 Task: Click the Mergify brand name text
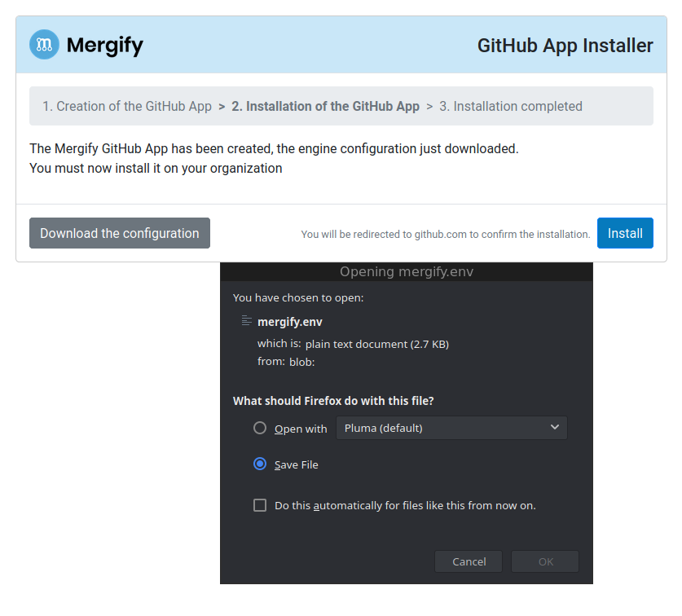(x=105, y=46)
